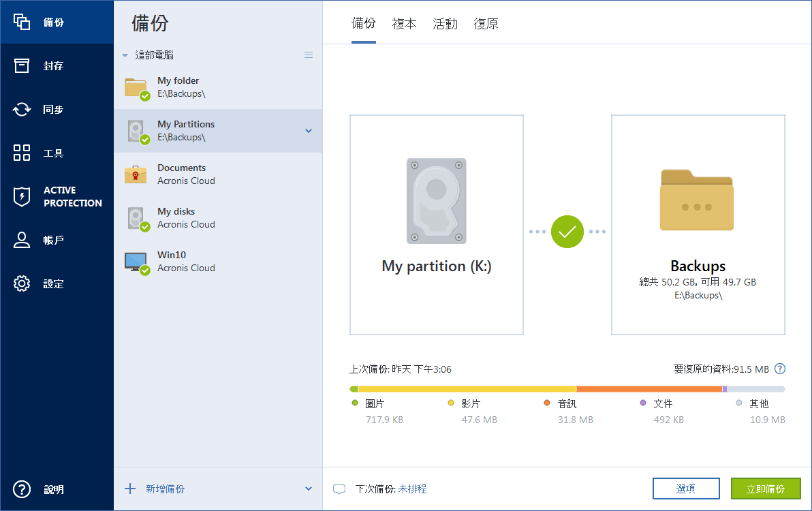Select the Documents briefcase icon
Screen dimensions: 812x511
tap(135, 174)
